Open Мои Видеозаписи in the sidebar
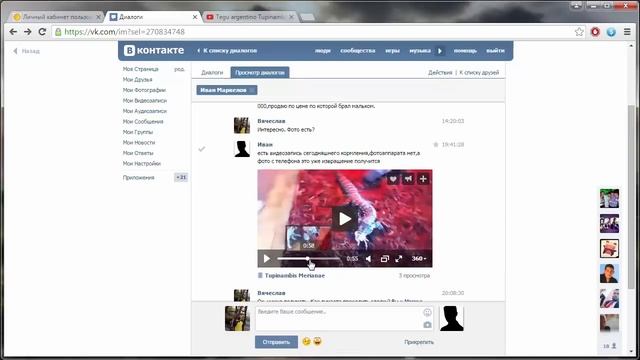The width and height of the screenshot is (640, 360). coord(144,100)
